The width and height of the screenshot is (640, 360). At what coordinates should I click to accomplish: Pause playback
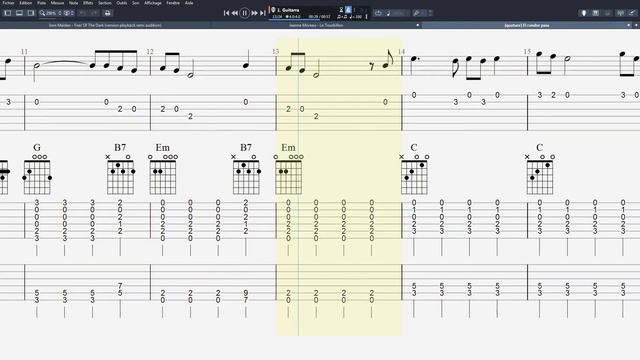point(244,13)
